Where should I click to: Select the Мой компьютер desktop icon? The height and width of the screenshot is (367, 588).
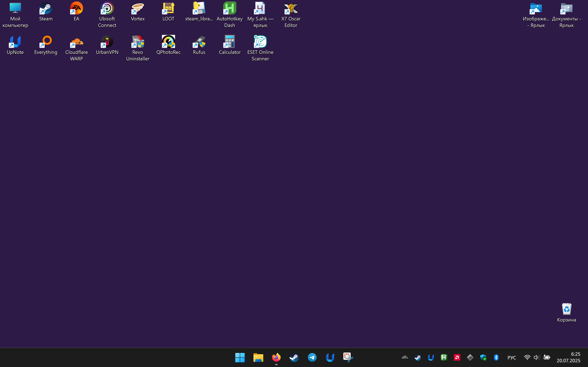pyautogui.click(x=15, y=14)
